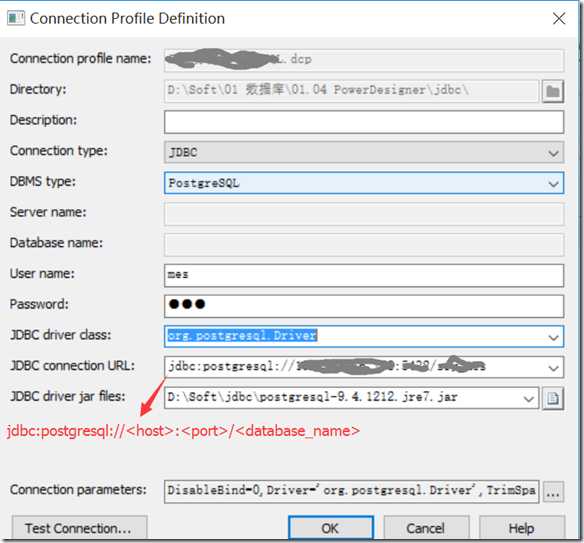Click the dialog title bar app icon
584x543 pixels.
[16, 18]
